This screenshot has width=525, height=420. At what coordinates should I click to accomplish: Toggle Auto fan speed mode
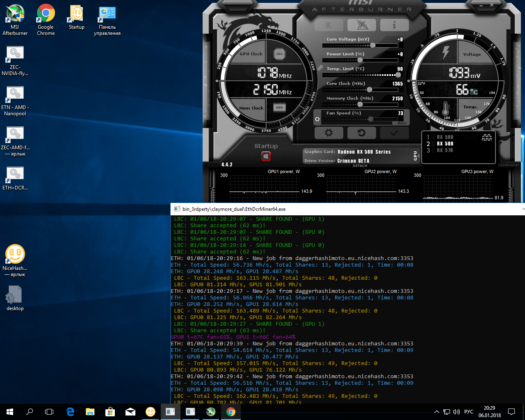point(402,123)
